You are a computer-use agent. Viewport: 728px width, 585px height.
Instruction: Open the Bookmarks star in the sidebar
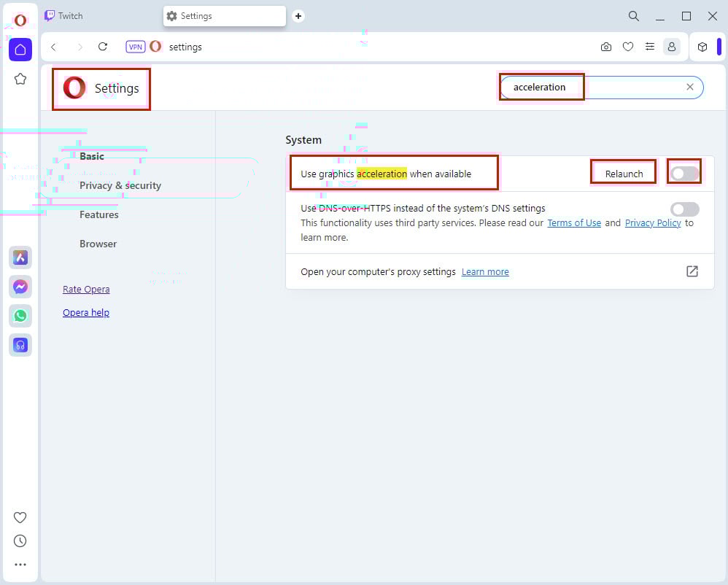(20, 79)
